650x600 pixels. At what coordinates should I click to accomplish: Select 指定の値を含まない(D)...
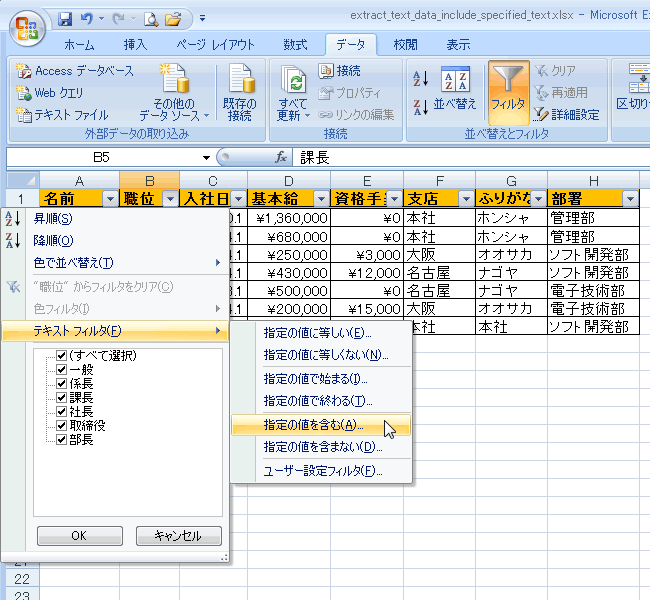321,447
